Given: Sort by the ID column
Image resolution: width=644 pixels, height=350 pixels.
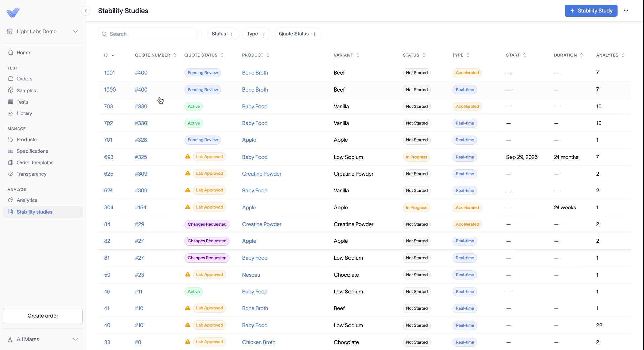Looking at the screenshot, I should click(x=109, y=55).
